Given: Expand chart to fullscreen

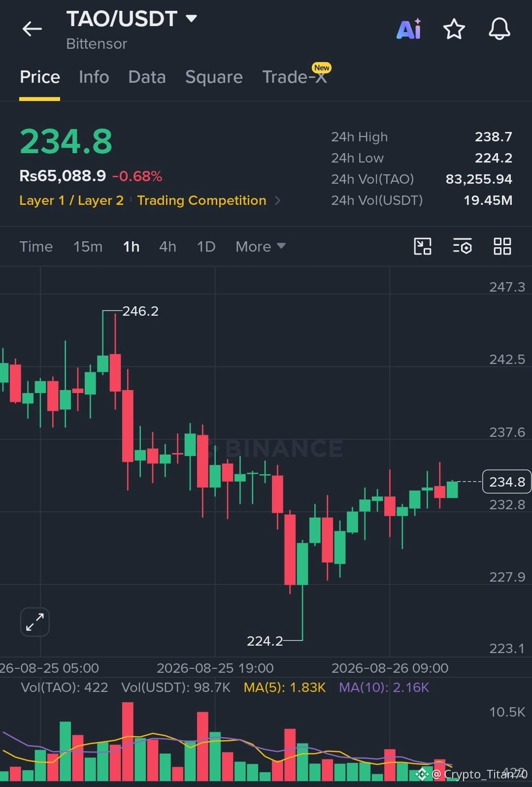Looking at the screenshot, I should (x=35, y=622).
